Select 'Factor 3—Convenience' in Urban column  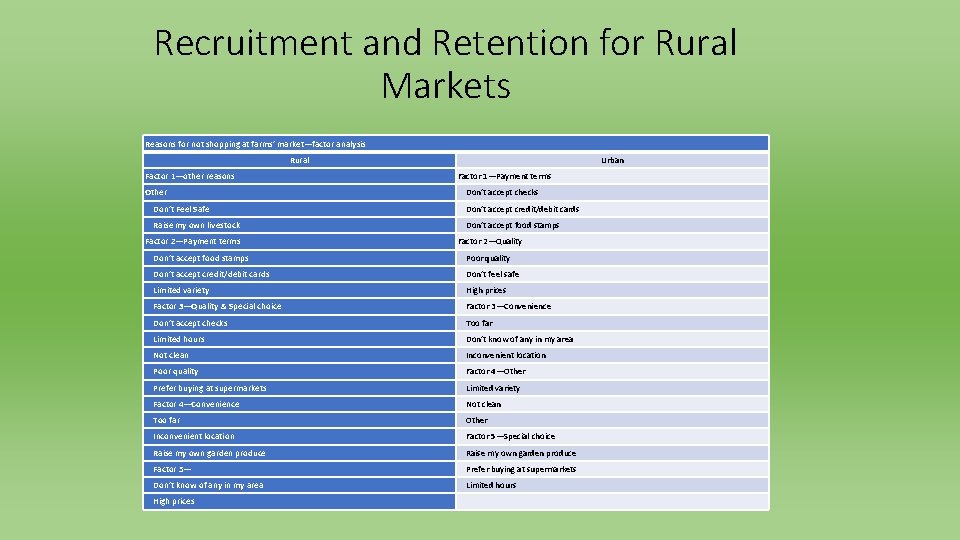(x=612, y=306)
